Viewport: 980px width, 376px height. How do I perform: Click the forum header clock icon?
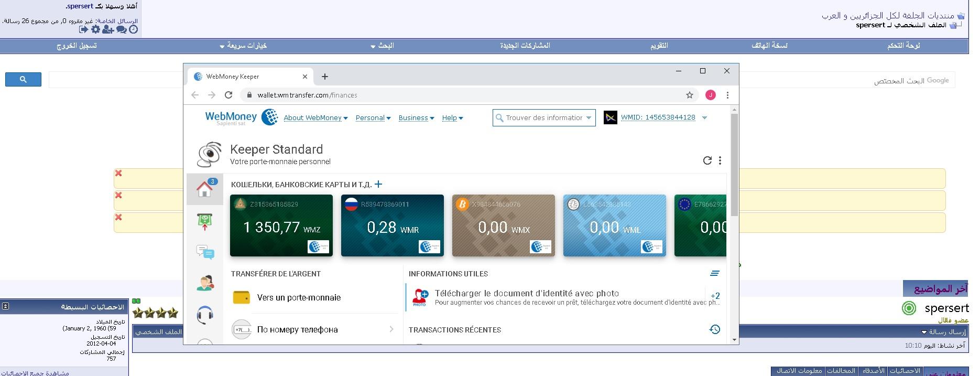134,29
